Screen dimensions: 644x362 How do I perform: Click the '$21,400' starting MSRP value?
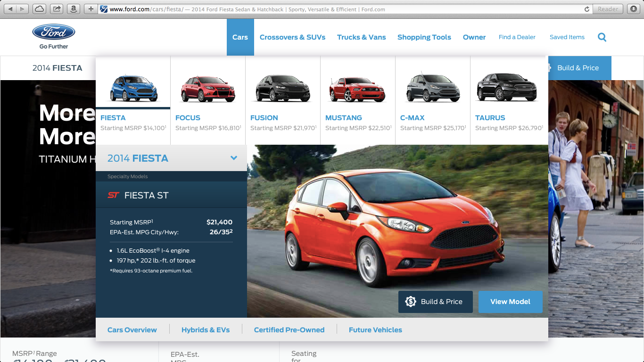[219, 222]
